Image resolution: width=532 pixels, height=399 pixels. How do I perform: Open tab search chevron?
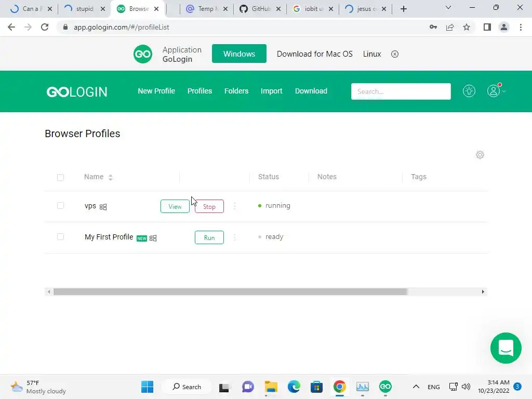448,7
